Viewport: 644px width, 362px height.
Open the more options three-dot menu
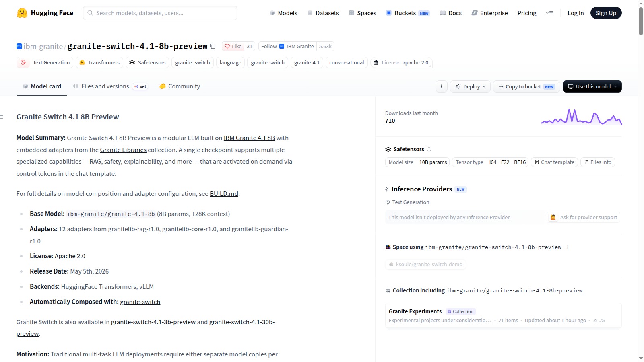tap(442, 86)
